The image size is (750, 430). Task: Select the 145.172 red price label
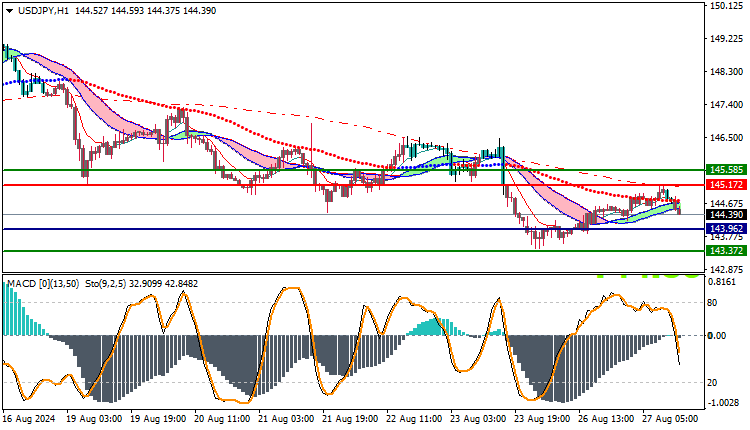(x=726, y=185)
